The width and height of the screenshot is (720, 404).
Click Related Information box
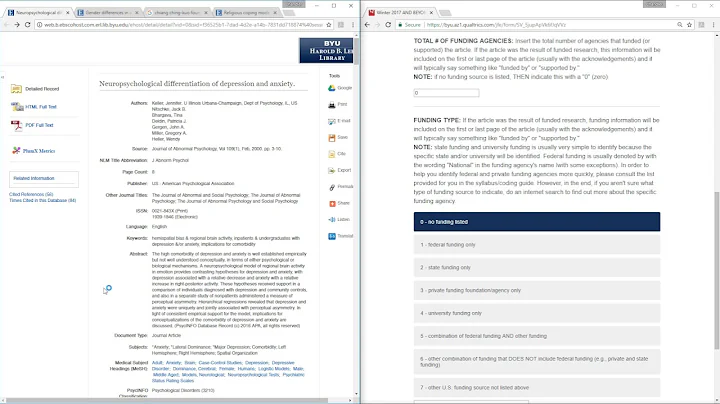click(x=44, y=179)
